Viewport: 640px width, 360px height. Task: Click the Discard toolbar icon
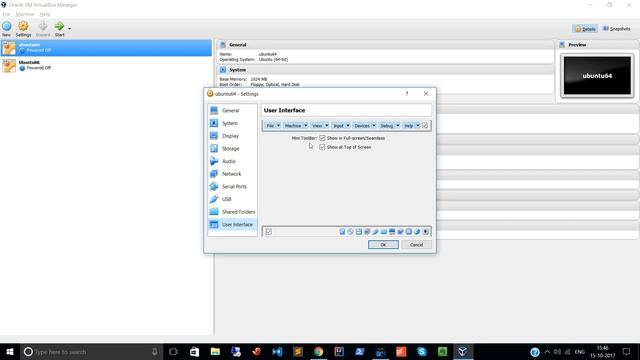[43, 29]
